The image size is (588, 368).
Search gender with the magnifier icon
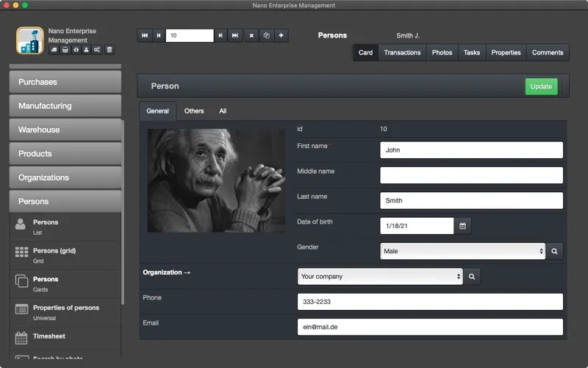(554, 251)
